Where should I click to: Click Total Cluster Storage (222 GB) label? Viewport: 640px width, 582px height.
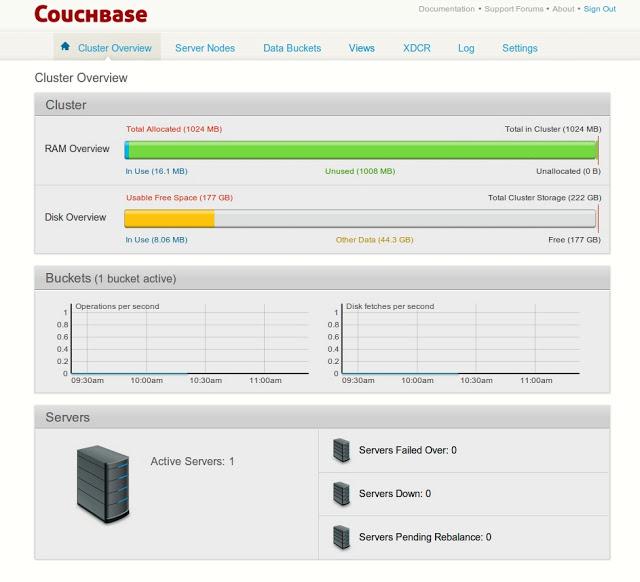coord(545,198)
